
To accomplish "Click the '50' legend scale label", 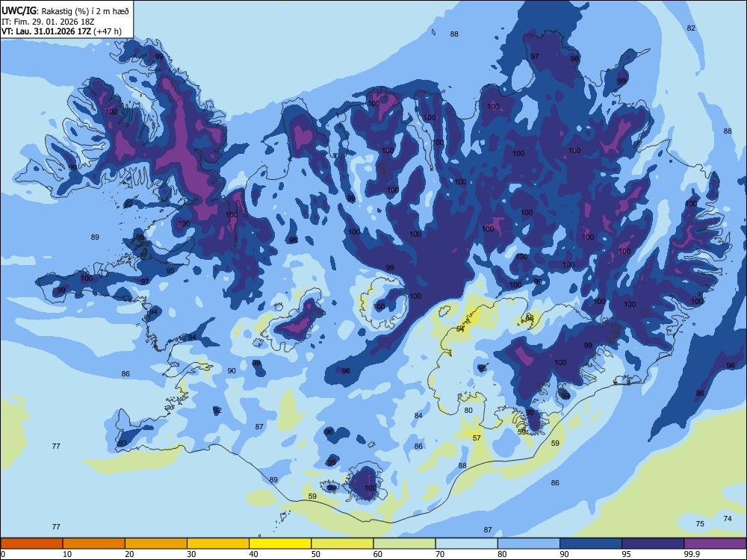I will point(315,554).
